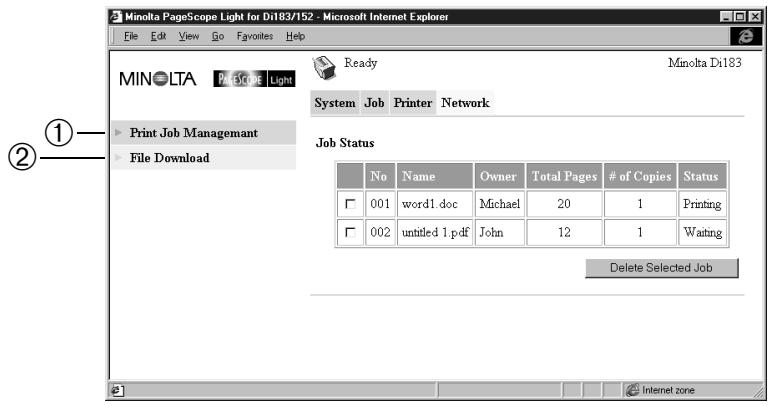Viewport: 770px width, 406px height.
Task: Open the Print Job Management link
Action: [193, 133]
